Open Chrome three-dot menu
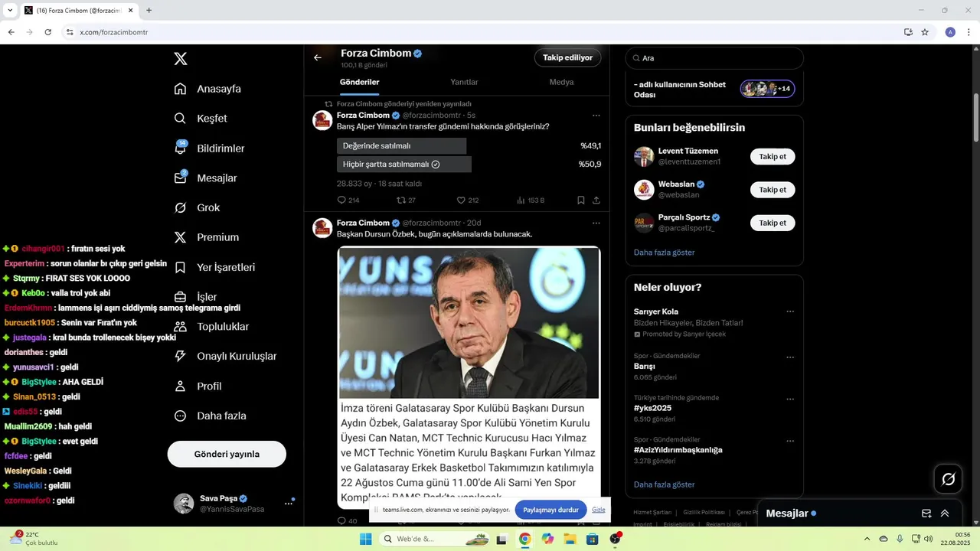980x551 pixels. pos(969,32)
